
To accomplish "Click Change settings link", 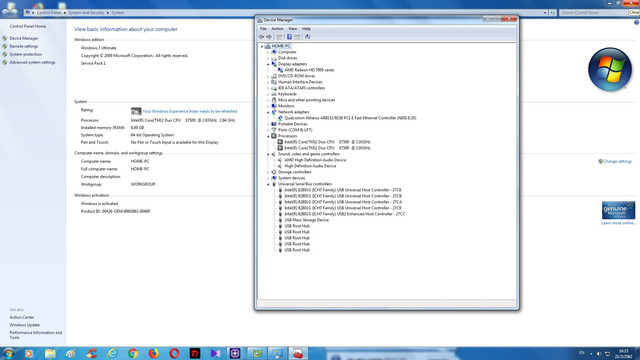I will click(617, 161).
